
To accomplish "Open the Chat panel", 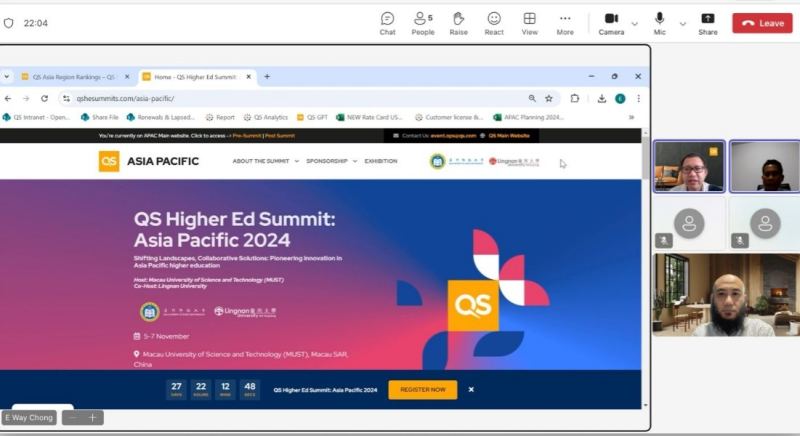I will pos(387,23).
